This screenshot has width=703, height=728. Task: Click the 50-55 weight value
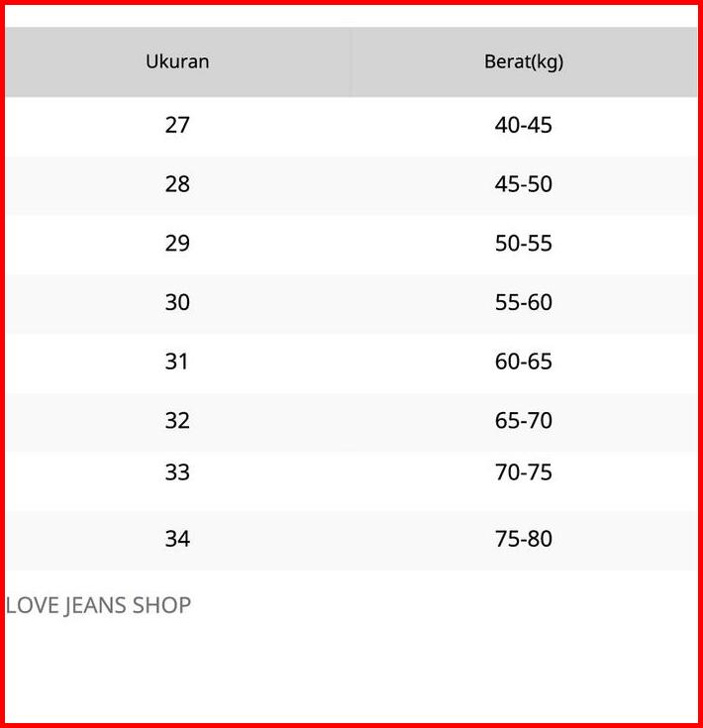[x=524, y=244]
